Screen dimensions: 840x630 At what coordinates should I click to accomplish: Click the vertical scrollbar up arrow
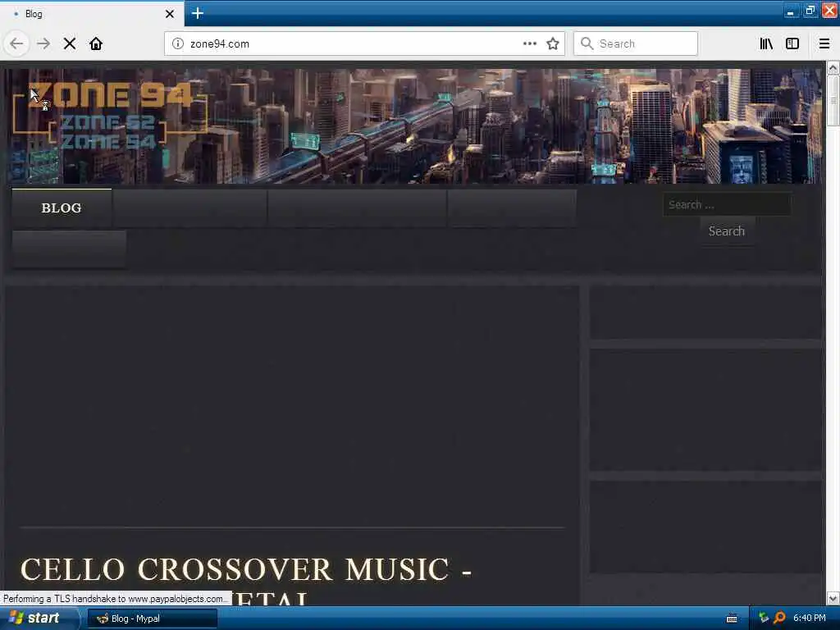click(x=833, y=68)
